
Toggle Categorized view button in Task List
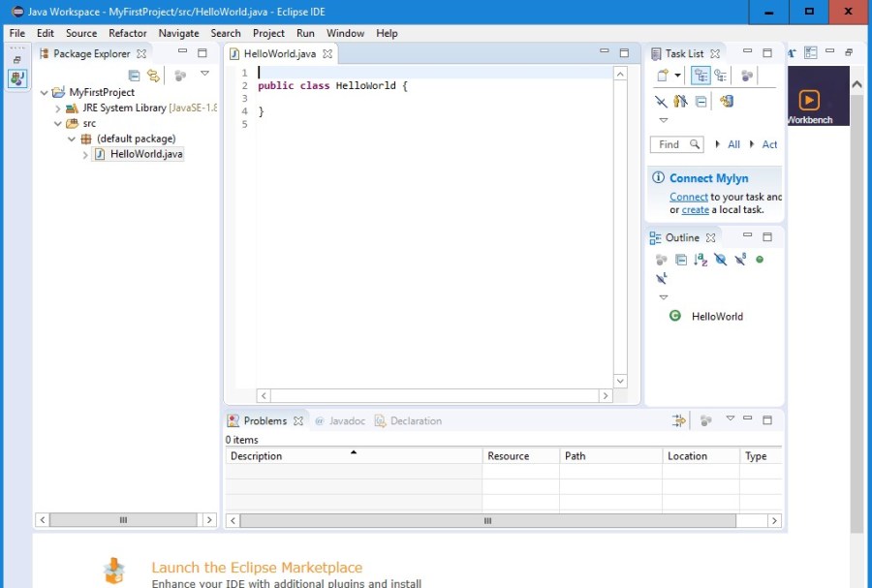(701, 76)
